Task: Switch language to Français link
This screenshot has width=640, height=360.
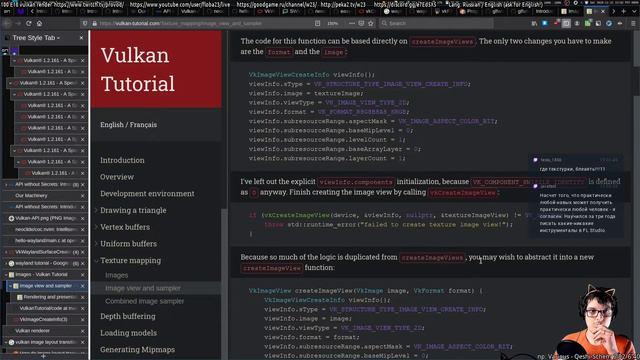Action: [144, 124]
